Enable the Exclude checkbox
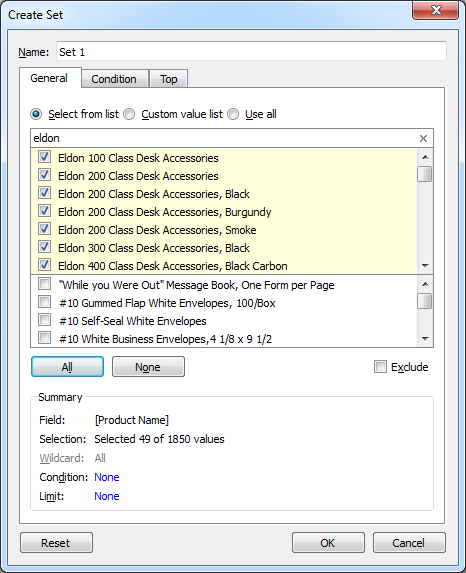This screenshot has width=466, height=573. point(380,367)
